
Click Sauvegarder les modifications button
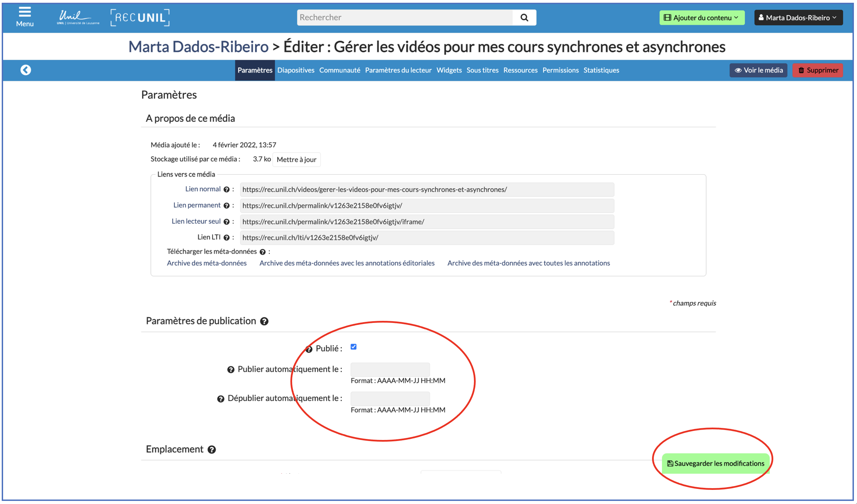click(715, 464)
